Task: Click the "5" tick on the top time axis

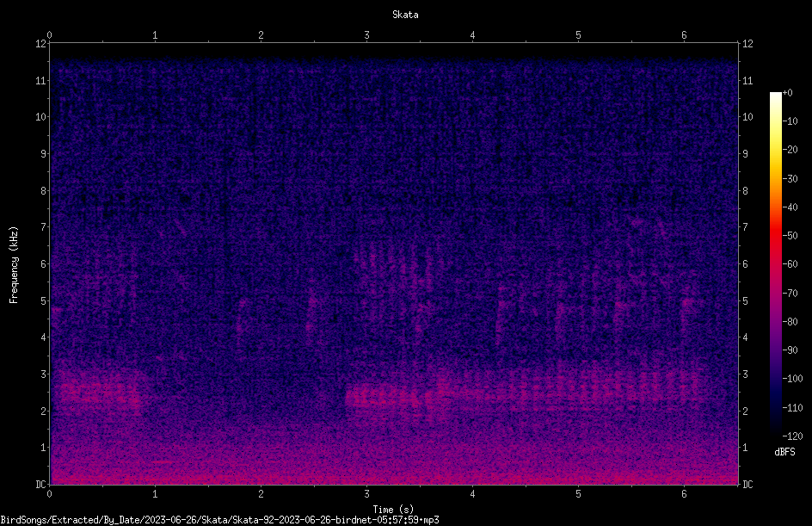Action: pos(578,35)
